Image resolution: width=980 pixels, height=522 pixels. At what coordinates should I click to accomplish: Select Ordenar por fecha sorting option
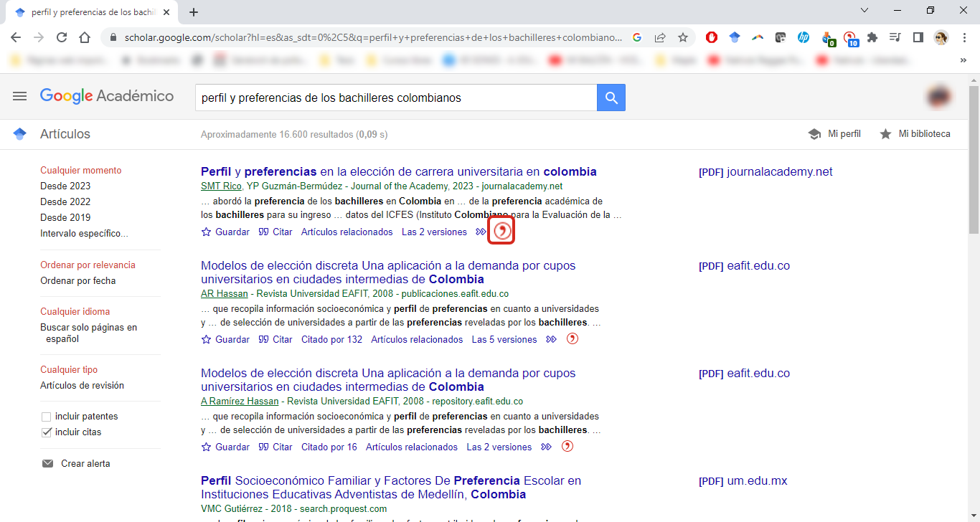(77, 280)
